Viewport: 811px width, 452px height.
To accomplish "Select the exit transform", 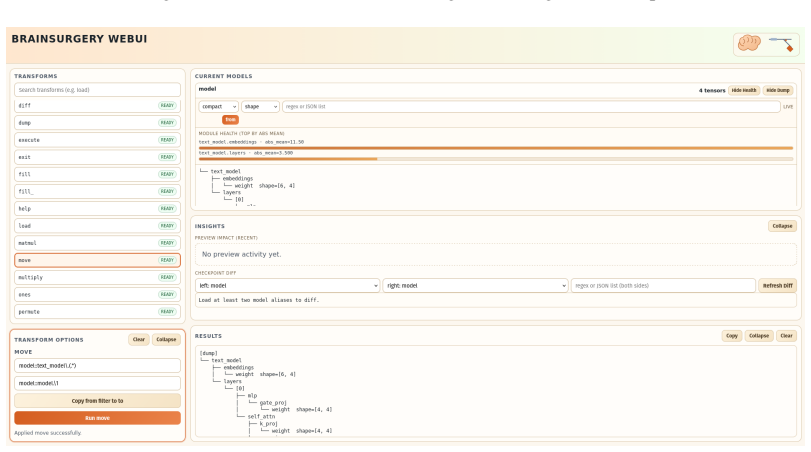I will click(x=97, y=157).
